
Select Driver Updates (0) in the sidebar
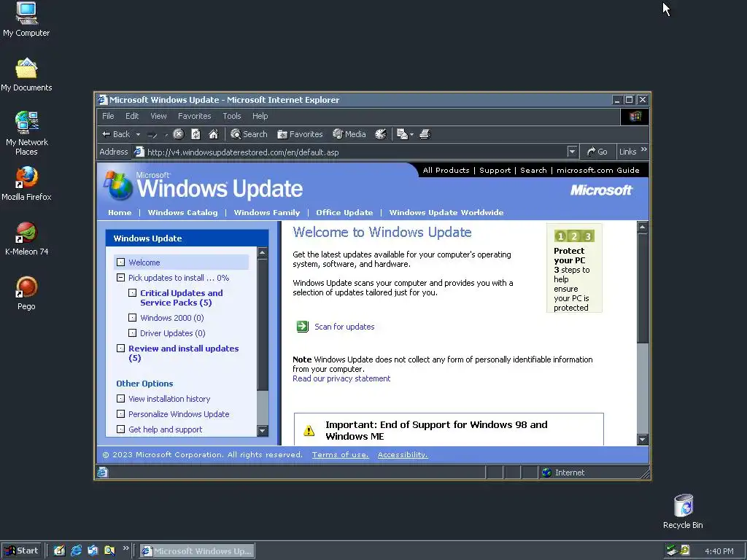click(172, 332)
